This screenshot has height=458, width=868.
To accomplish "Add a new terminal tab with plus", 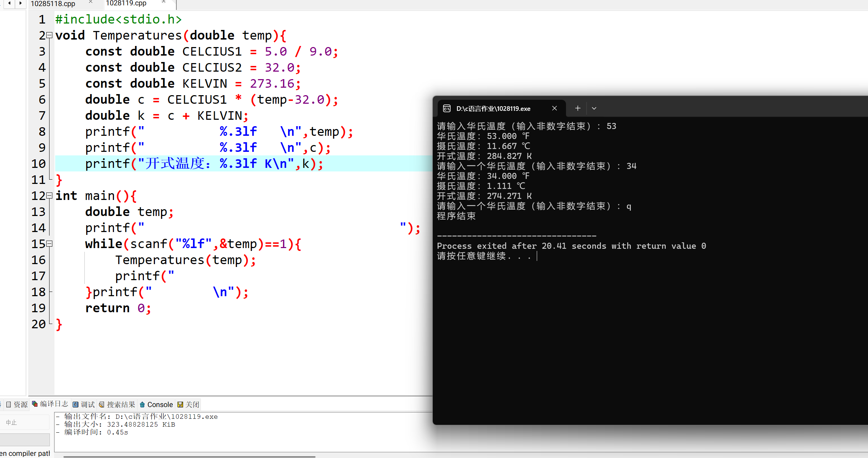I will pyautogui.click(x=578, y=108).
